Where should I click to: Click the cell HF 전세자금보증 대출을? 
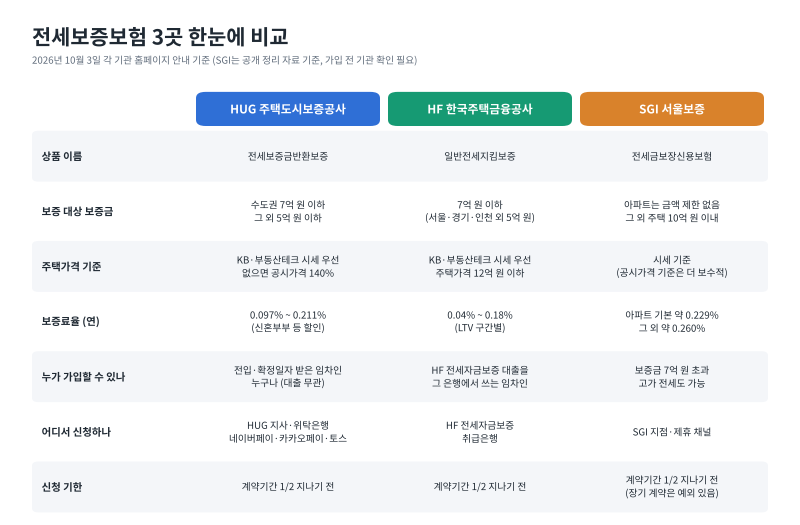[480, 370]
